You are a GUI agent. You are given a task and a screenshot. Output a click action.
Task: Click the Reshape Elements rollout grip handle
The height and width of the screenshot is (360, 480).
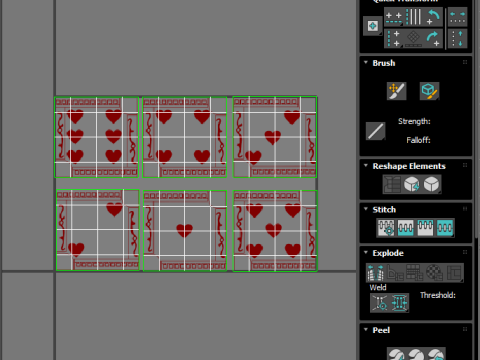465,165
